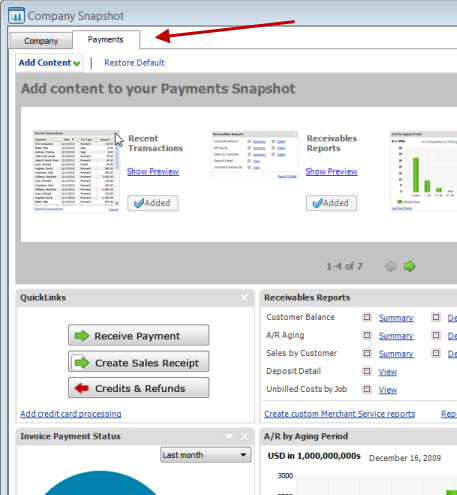The image size is (457, 495).
Task: Click the Invoice Payment Status pie chart
Action: 100,483
